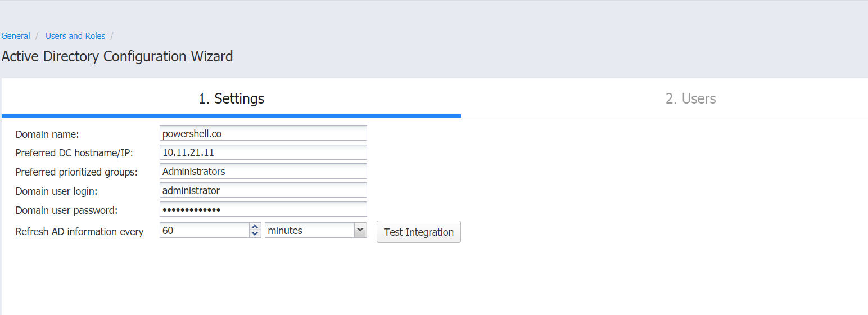Click the 'Refresh AD information every' label
The height and width of the screenshot is (315, 868).
(x=79, y=232)
